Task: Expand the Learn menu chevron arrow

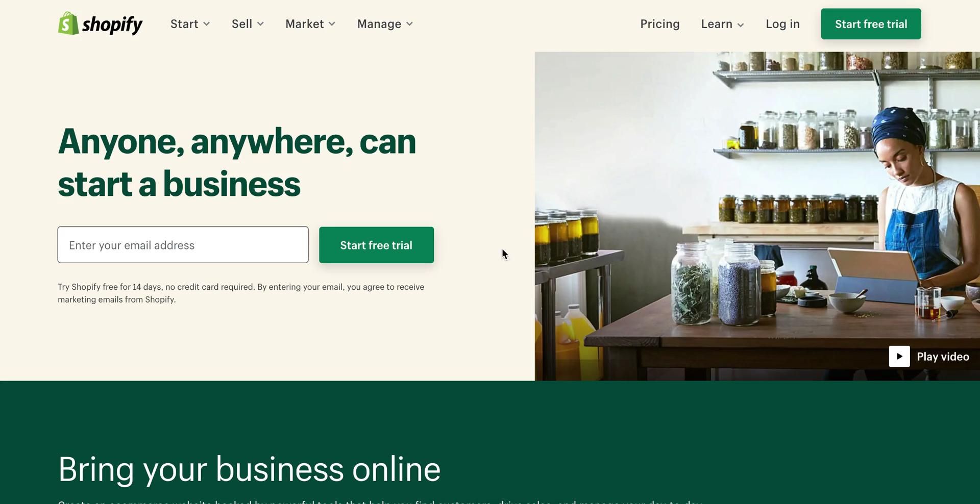Action: (x=741, y=25)
